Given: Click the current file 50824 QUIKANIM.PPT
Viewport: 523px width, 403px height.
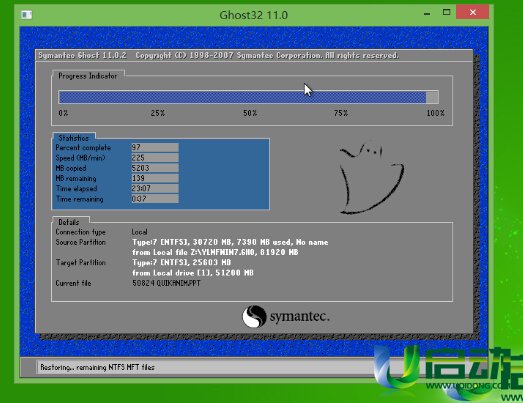Looking at the screenshot, I should point(166,283).
